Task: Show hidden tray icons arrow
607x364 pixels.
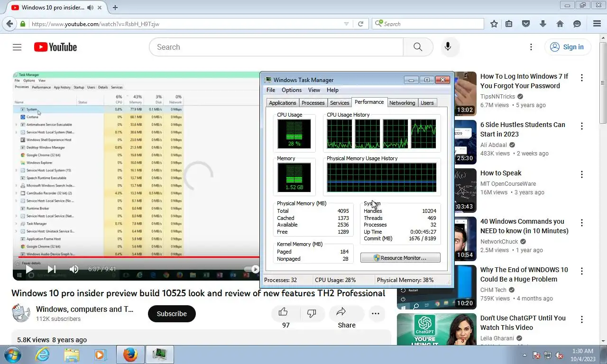Action: tap(524, 355)
